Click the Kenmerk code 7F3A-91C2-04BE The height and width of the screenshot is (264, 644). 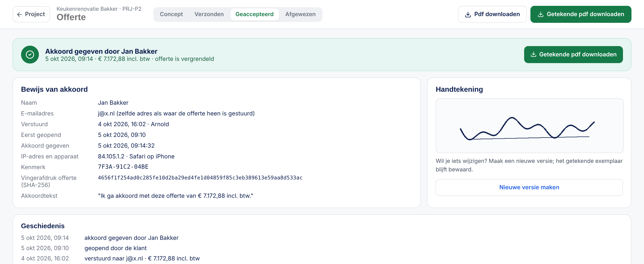tap(123, 167)
